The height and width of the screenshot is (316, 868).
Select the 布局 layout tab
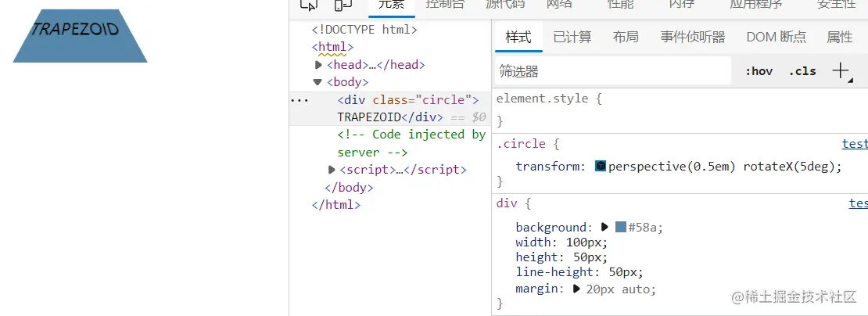click(x=626, y=37)
